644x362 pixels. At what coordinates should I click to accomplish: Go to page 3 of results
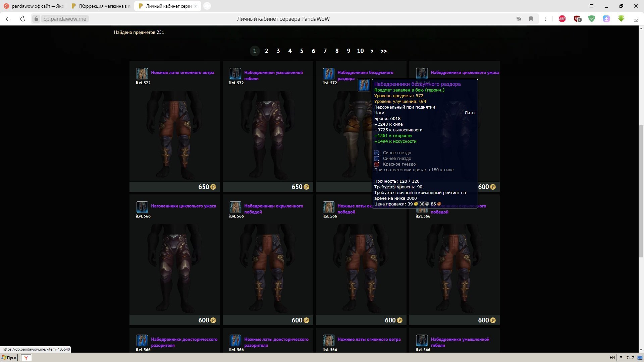click(278, 51)
